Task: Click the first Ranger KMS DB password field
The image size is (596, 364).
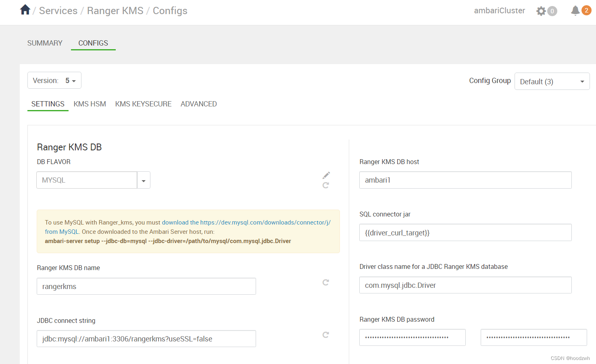Action: (x=413, y=337)
